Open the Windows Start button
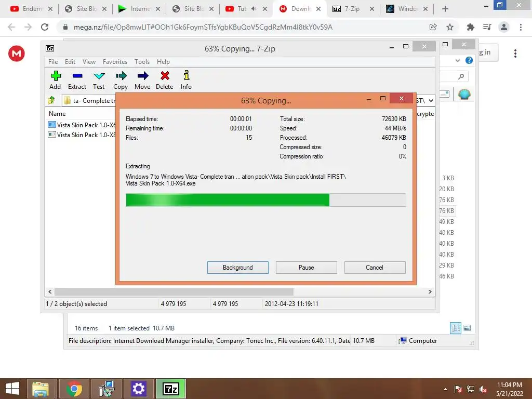532x399 pixels. (12, 389)
